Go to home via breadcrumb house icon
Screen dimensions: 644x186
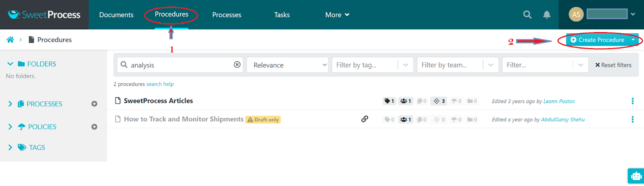tap(10, 39)
